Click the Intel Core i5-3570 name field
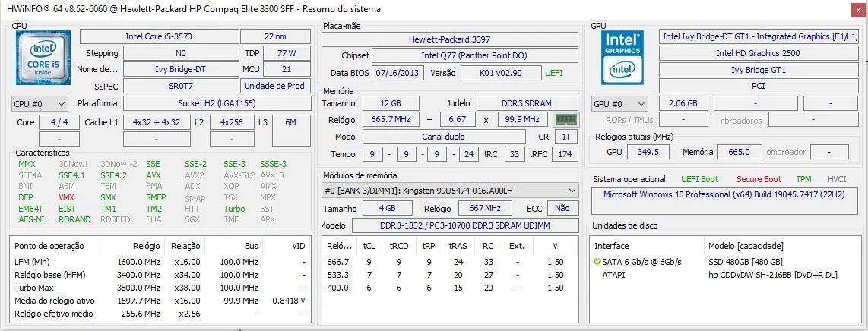 pos(158,36)
